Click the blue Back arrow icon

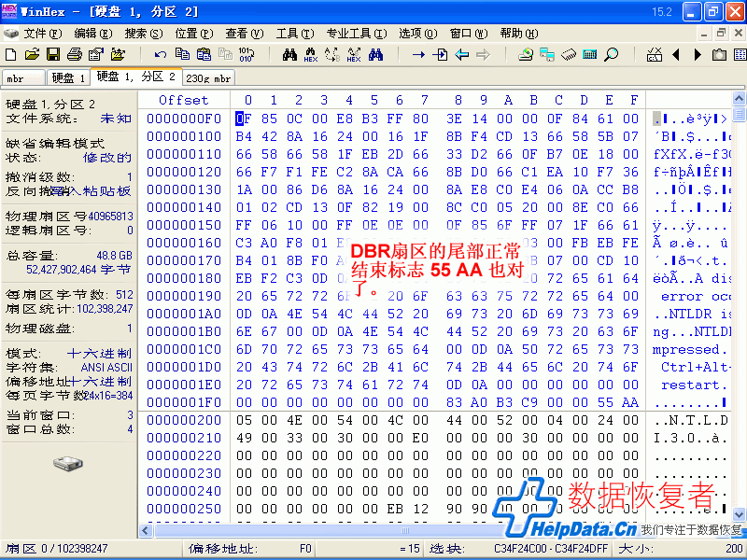coord(461,54)
